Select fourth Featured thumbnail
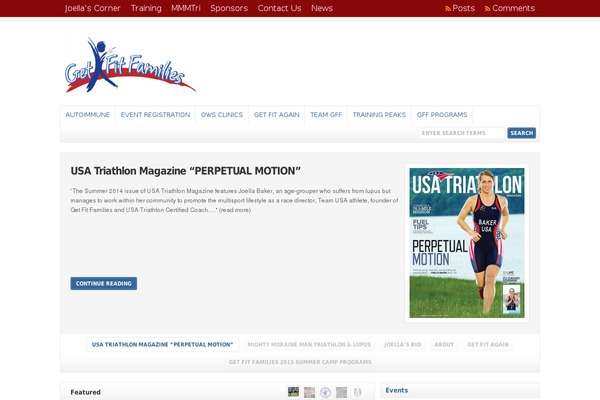Image resolution: width=600 pixels, height=400 pixels. tap(342, 392)
